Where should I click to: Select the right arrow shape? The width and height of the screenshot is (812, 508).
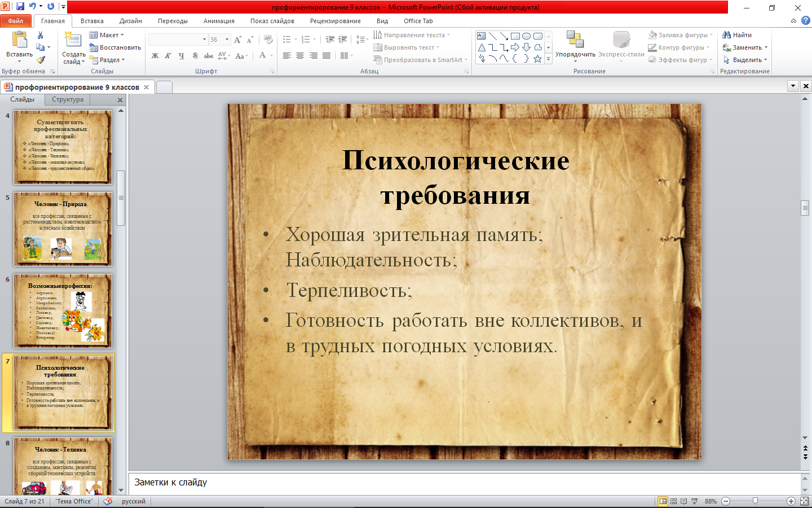point(515,47)
